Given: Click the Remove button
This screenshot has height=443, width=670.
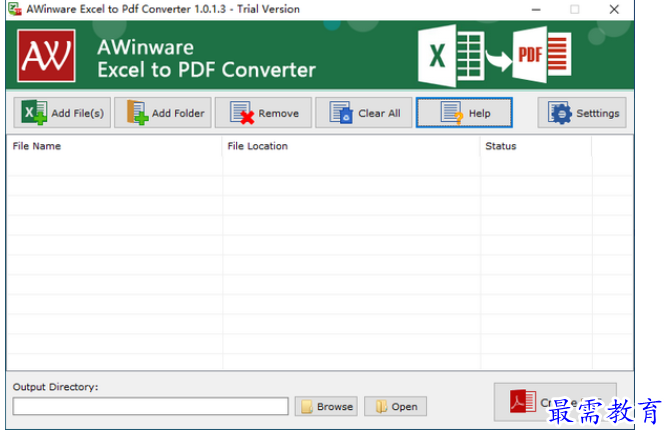Looking at the screenshot, I should pyautogui.click(x=263, y=113).
